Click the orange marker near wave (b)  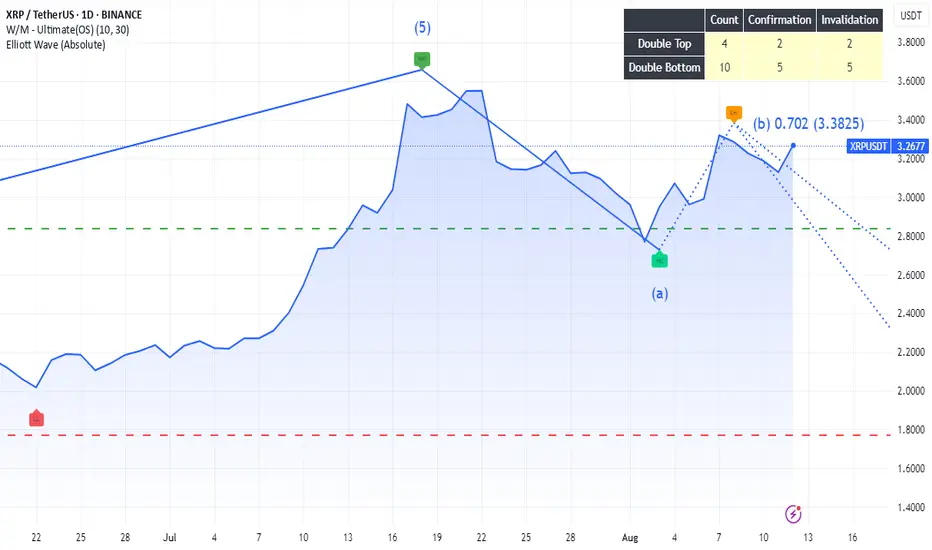733,113
